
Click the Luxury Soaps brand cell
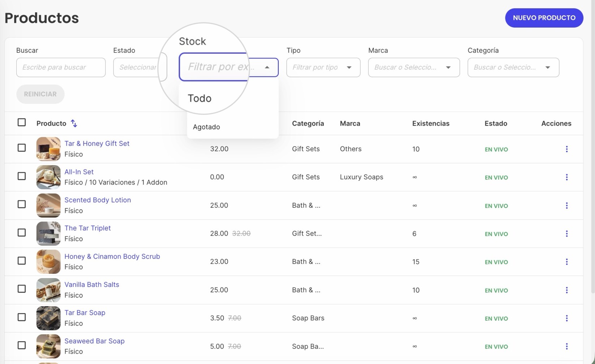361,177
